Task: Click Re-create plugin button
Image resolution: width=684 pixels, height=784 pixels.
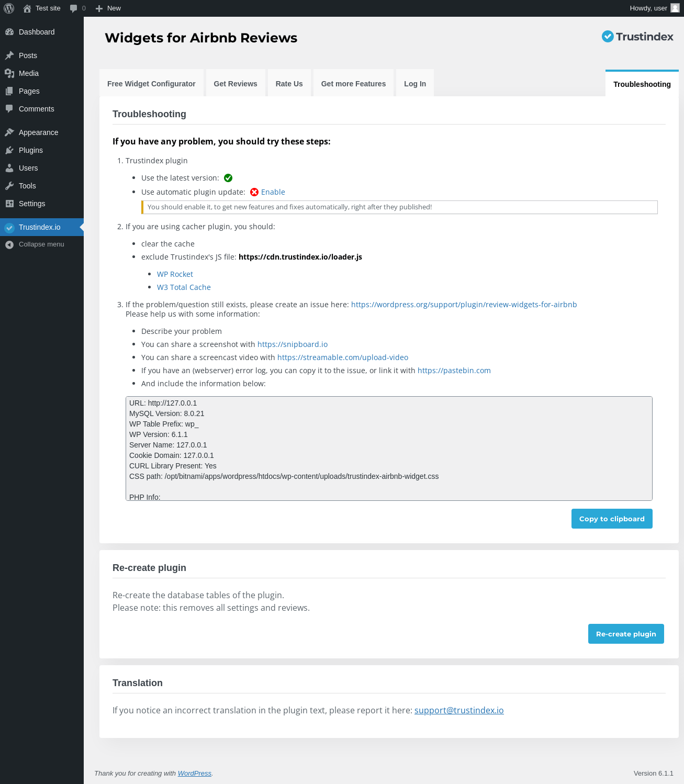Action: [626, 634]
